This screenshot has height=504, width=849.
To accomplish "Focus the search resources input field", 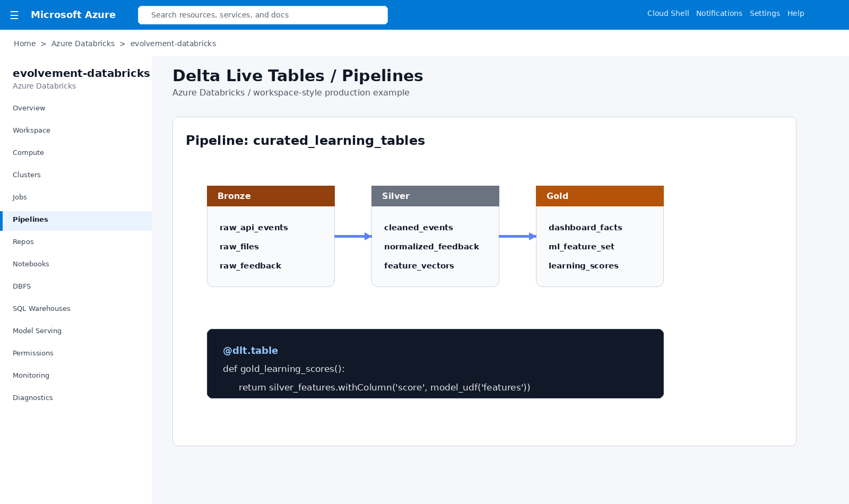I will (x=263, y=15).
